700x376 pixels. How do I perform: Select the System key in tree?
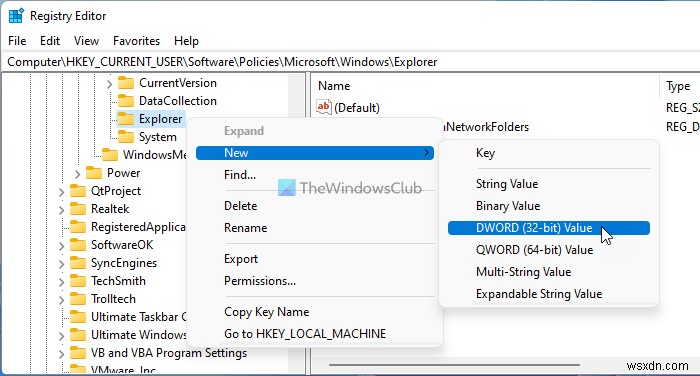(x=158, y=137)
